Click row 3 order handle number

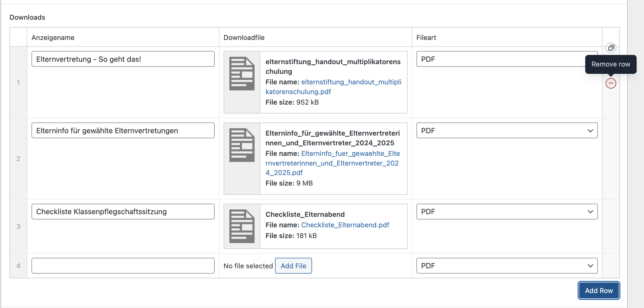[18, 227]
